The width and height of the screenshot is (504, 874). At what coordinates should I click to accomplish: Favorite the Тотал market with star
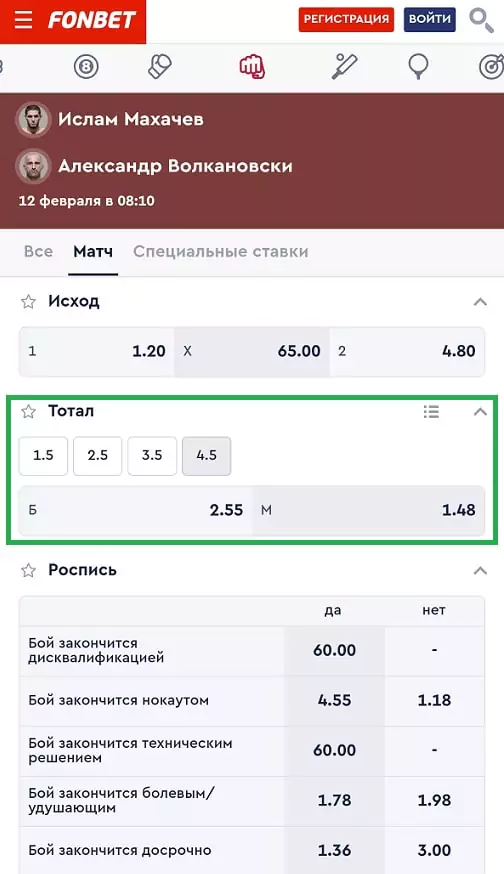28,412
